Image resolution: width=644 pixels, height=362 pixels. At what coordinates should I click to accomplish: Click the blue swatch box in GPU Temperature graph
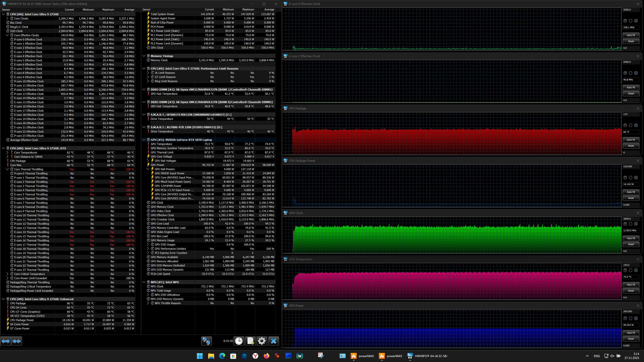[636, 270]
